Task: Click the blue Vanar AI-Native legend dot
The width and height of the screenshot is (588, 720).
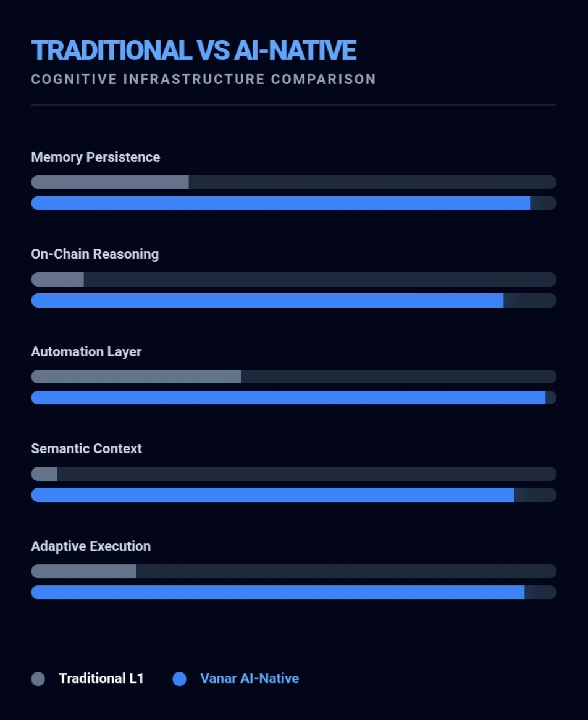Action: pos(180,679)
